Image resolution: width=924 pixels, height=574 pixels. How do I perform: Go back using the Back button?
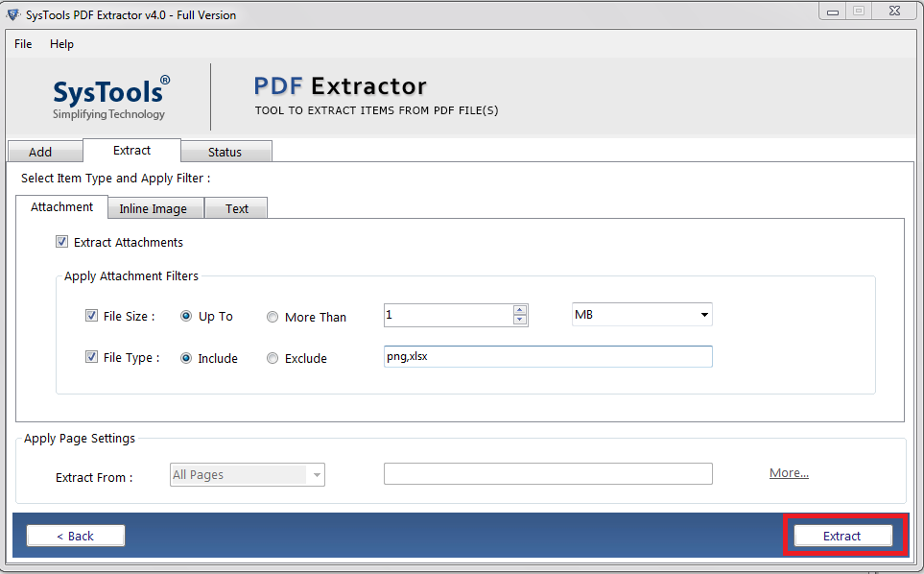(75, 535)
